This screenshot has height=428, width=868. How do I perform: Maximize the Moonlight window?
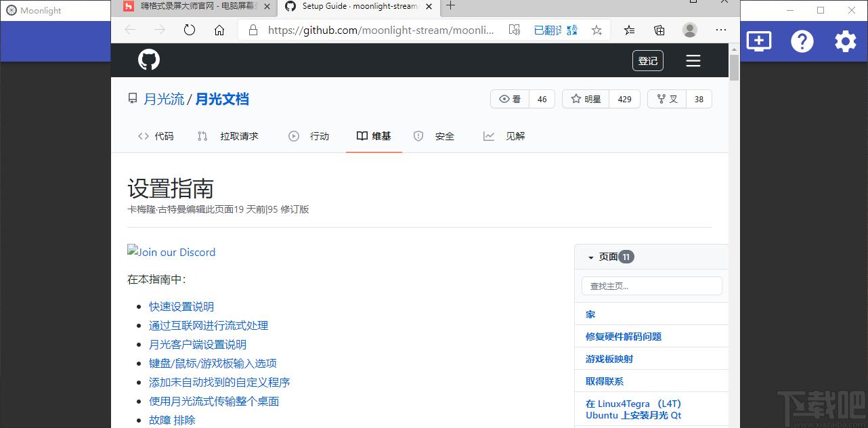[x=821, y=10]
